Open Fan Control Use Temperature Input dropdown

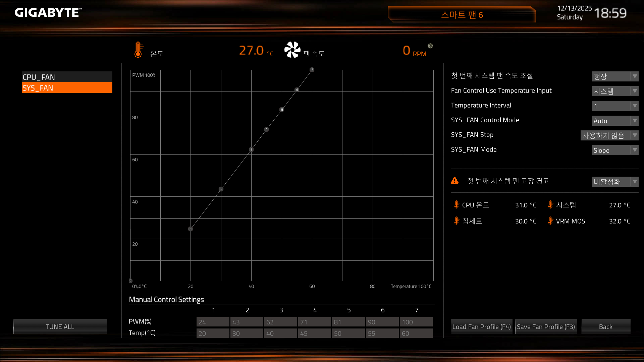614,91
